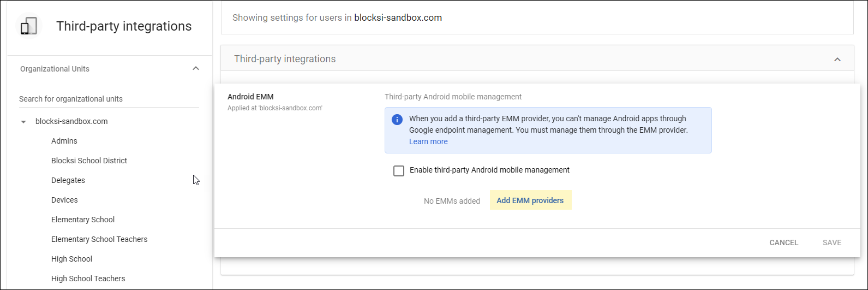Open the Learn more link
Screen dimensions: 868x290
pyautogui.click(x=428, y=141)
